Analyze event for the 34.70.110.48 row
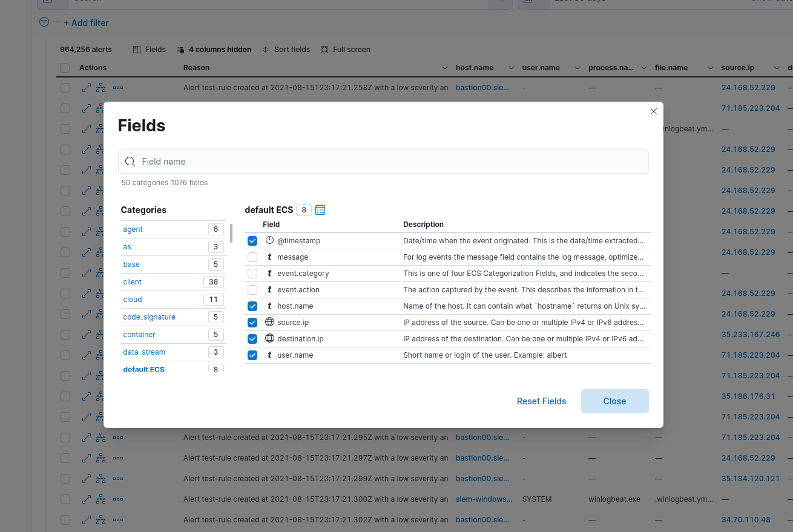Screen dimensions: 793x532 pyautogui.click(x=101, y=520)
